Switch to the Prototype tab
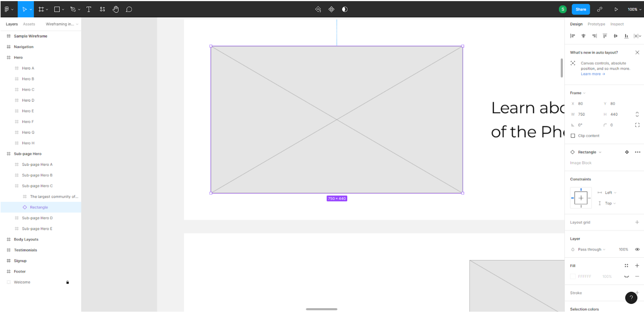 point(596,24)
